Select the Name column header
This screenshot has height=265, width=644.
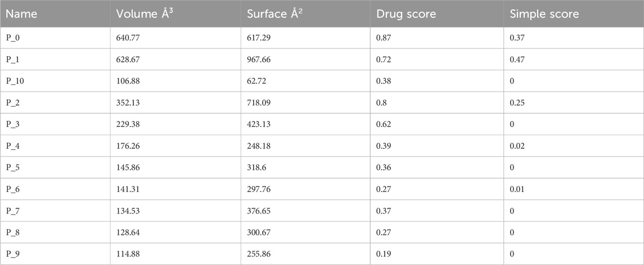[21, 14]
